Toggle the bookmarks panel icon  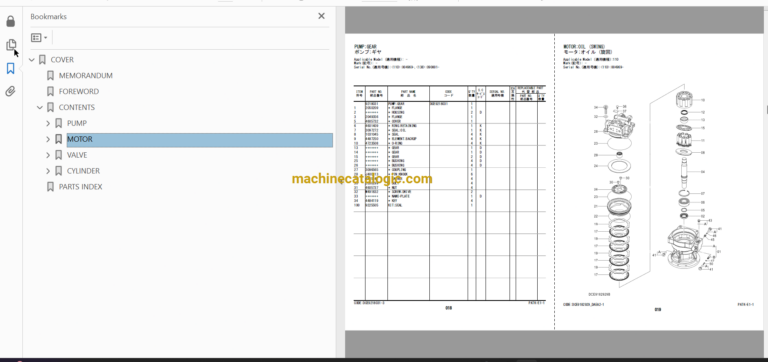pyautogui.click(x=10, y=69)
